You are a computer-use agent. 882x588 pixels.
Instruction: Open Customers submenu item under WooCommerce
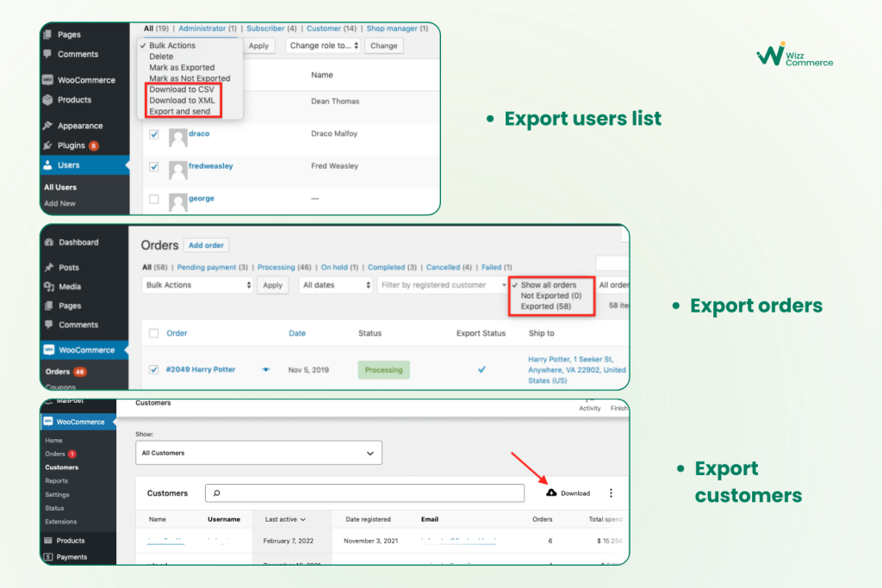click(62, 467)
